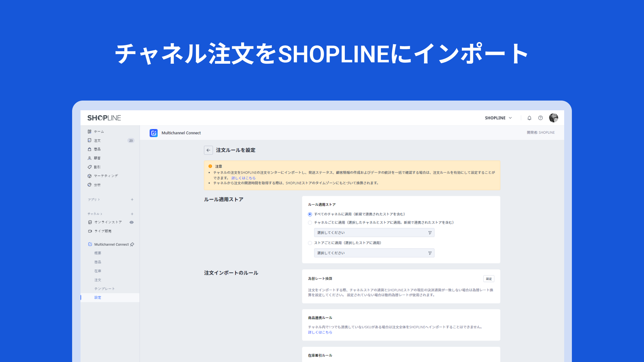Viewport: 644px width, 362px height.
Task: Open オンラインストア in the sidebar
Action: 105,222
